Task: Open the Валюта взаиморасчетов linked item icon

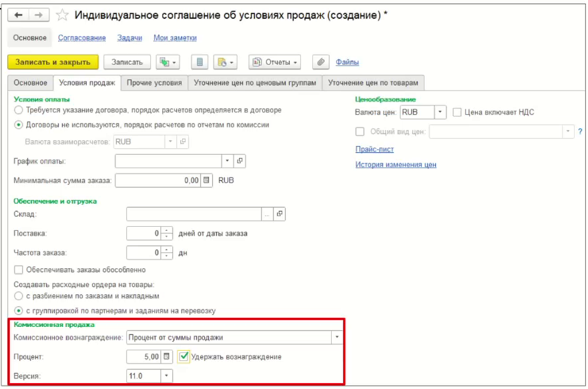Action: 183,141
